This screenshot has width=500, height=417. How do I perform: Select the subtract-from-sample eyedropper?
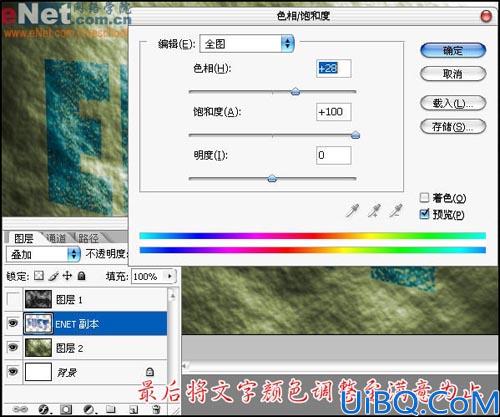coord(396,211)
